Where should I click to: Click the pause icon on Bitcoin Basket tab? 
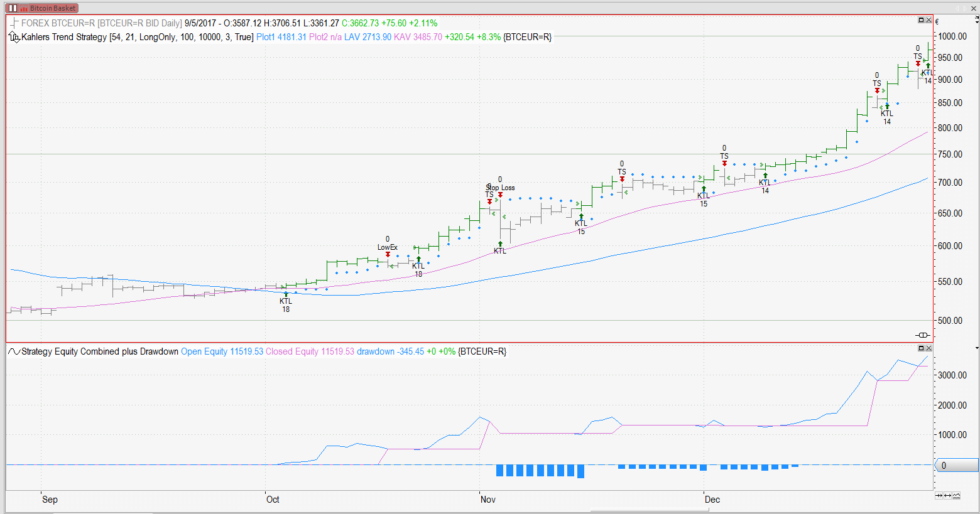[x=13, y=8]
